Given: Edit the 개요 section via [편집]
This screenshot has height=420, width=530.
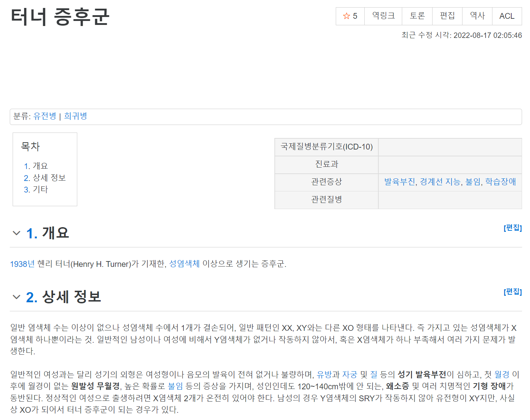Looking at the screenshot, I should [512, 228].
